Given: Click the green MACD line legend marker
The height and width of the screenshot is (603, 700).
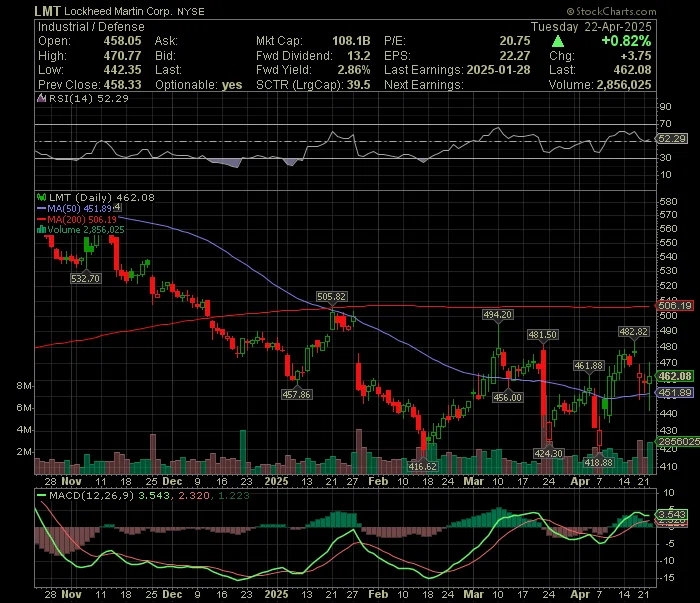Looking at the screenshot, I should (42, 495).
